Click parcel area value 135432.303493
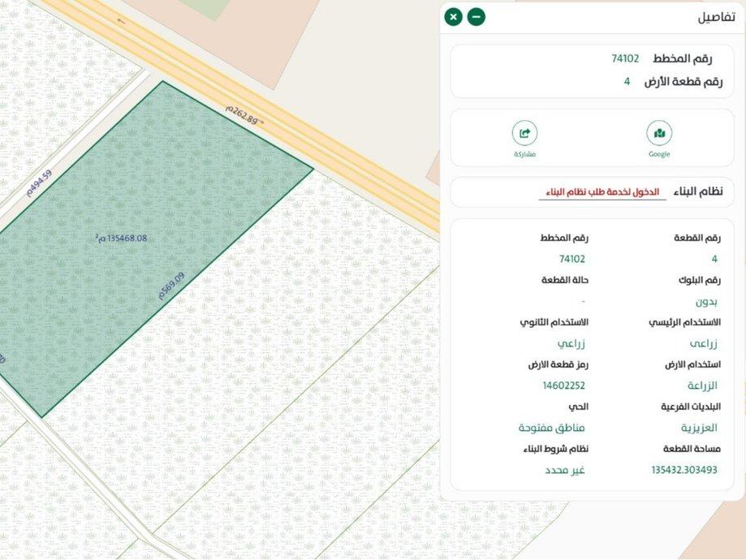This screenshot has width=746, height=560. tap(684, 470)
